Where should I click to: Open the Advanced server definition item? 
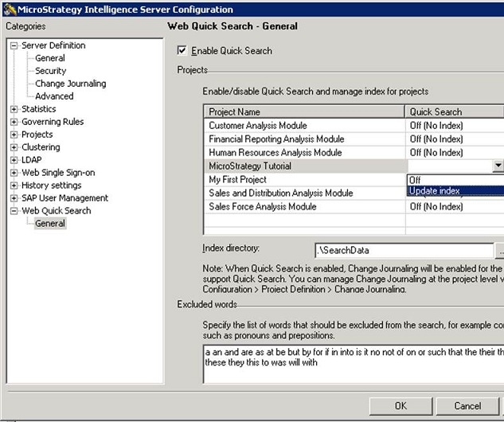click(54, 96)
